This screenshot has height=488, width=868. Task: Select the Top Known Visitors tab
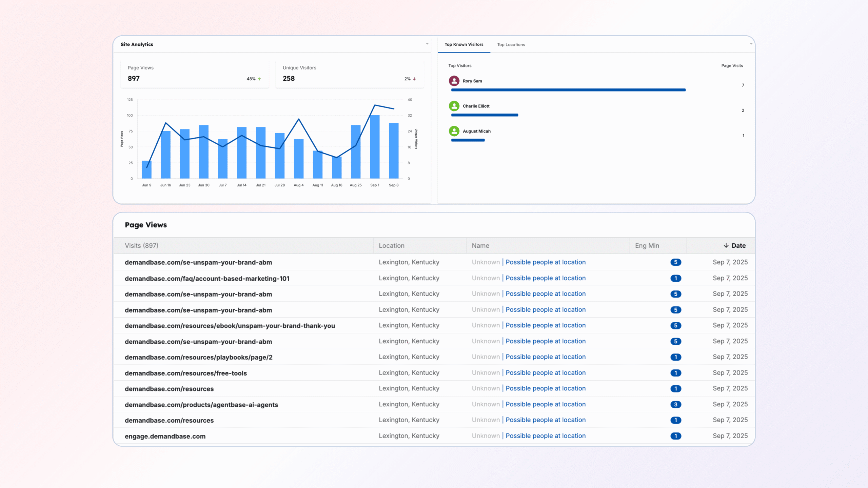point(464,44)
